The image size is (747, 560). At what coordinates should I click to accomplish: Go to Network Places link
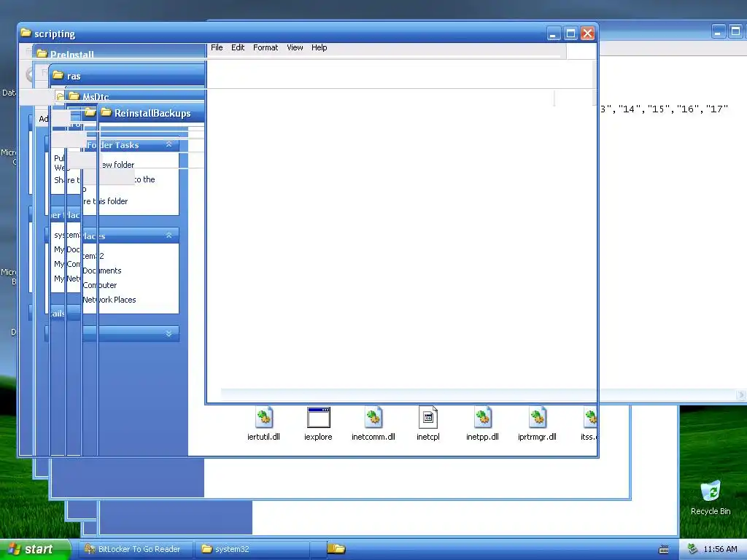(109, 300)
